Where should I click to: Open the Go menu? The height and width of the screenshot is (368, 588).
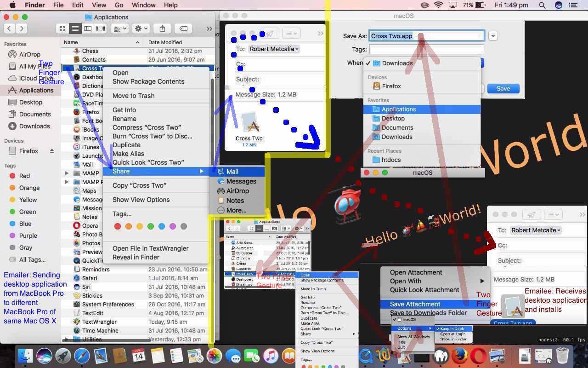(119, 5)
